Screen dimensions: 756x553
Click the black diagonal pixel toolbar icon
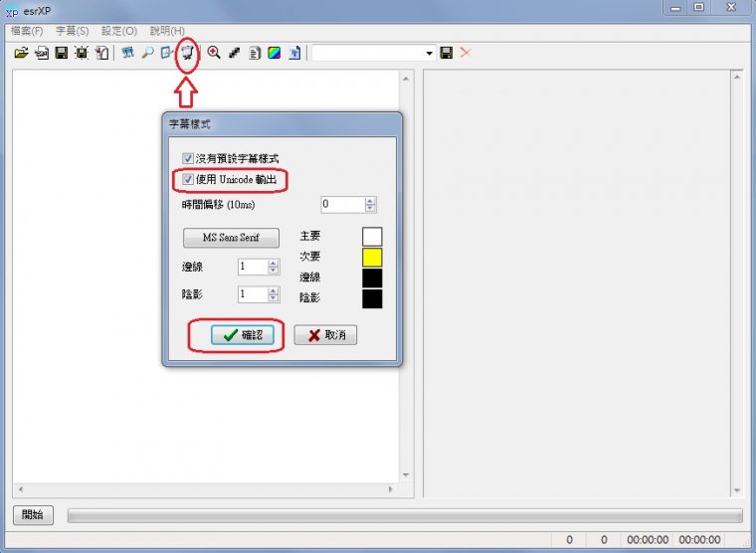click(235, 53)
